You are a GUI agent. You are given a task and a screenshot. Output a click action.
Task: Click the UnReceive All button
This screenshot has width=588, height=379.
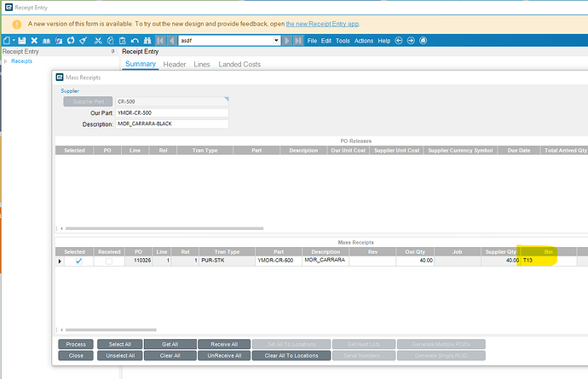tap(224, 355)
